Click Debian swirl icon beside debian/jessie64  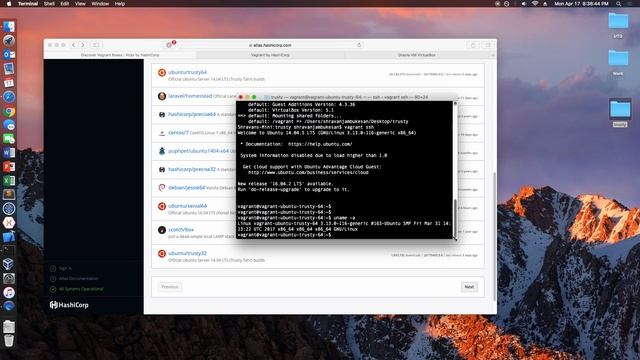[162, 188]
